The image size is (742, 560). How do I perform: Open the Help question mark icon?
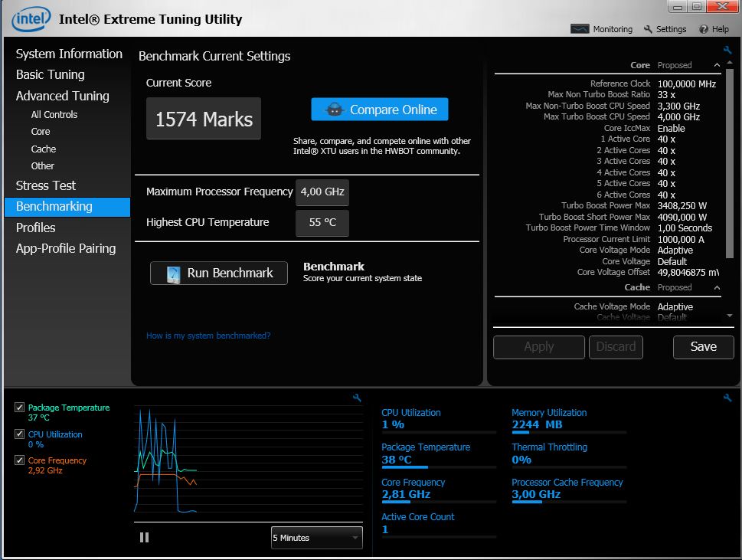(x=704, y=29)
